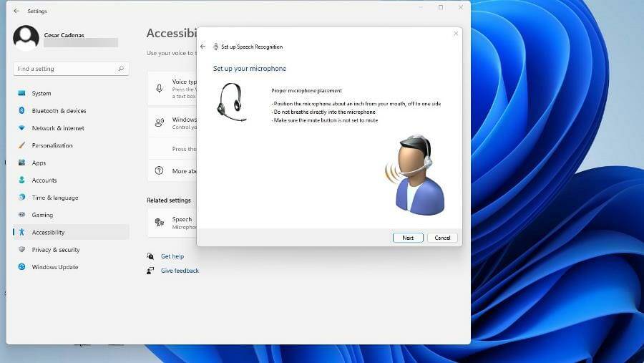Click the microphone icon beside the dialog title
This screenshot has width=644, height=363.
pyautogui.click(x=215, y=47)
